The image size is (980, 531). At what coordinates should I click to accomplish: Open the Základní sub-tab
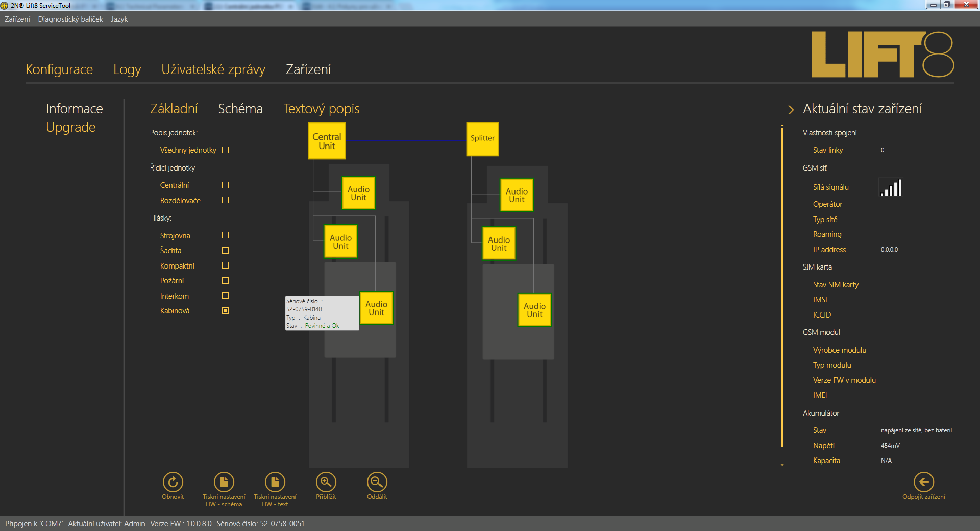174,109
